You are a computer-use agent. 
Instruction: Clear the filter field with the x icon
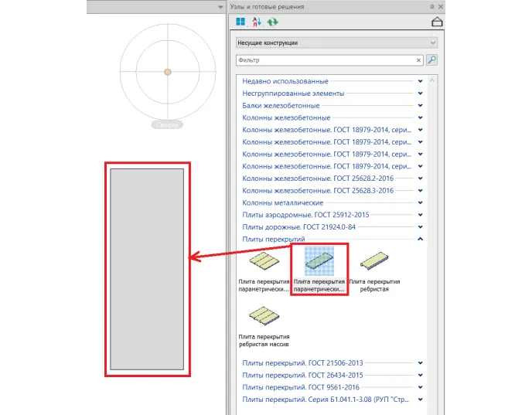(x=418, y=60)
